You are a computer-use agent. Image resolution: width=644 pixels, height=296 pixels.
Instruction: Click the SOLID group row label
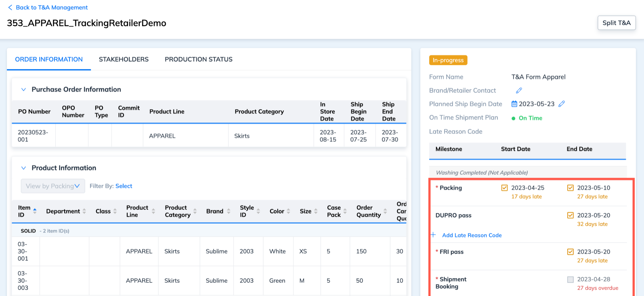(28, 231)
